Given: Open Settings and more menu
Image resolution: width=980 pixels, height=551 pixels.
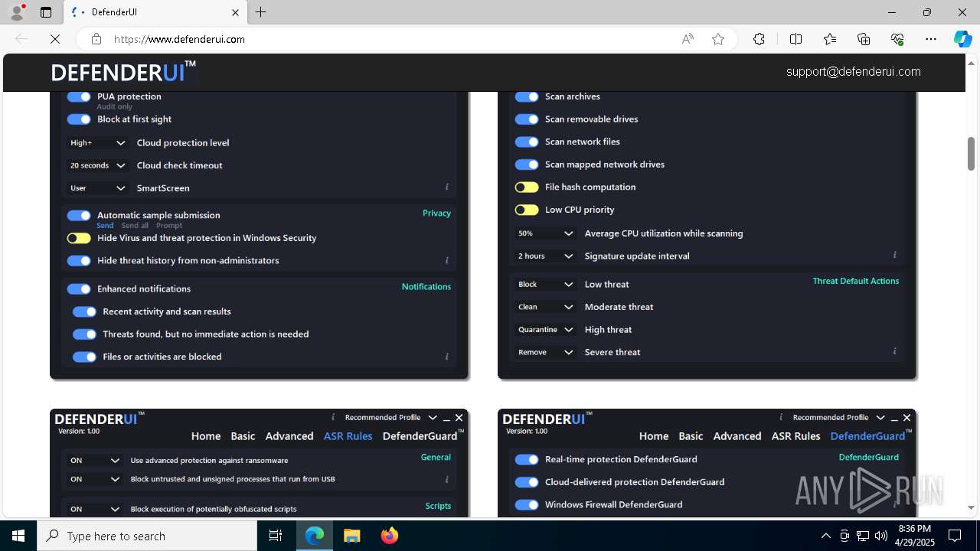Looking at the screenshot, I should point(931,39).
